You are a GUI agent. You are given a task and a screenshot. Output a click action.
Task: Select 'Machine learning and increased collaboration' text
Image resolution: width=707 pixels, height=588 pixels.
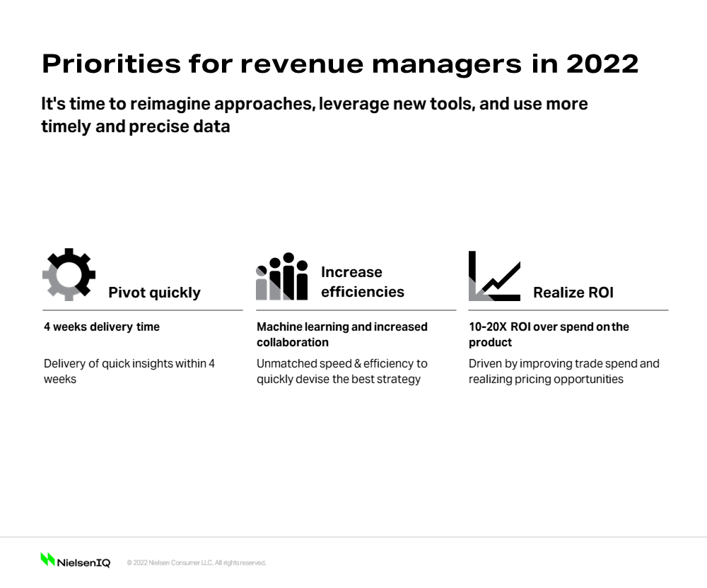point(342,334)
